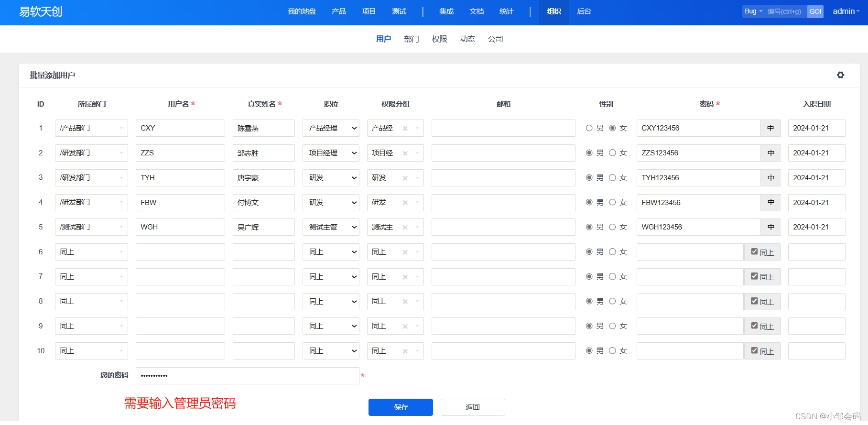Click the GO! search button
Screen dimensions: 868x425
[815, 11]
